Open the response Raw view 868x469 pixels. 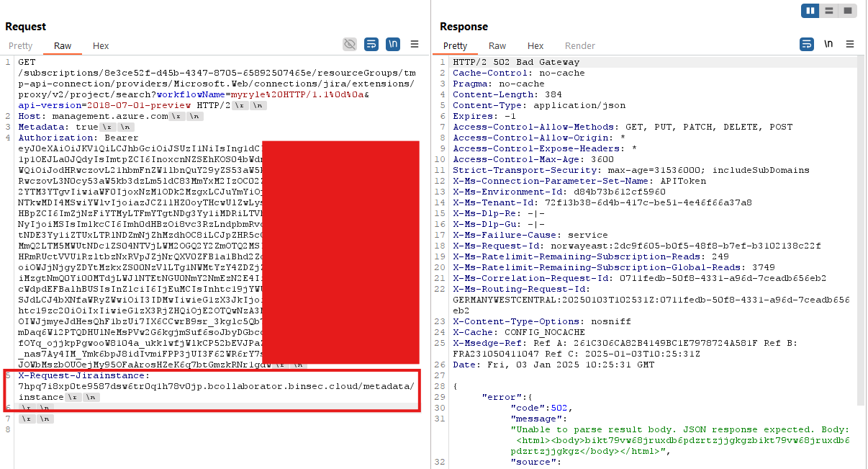click(x=497, y=45)
